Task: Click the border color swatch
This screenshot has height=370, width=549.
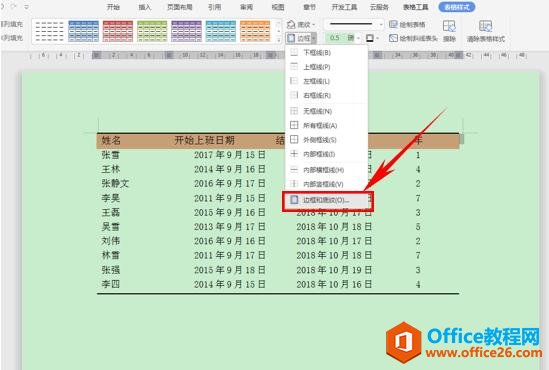Action: click(370, 38)
